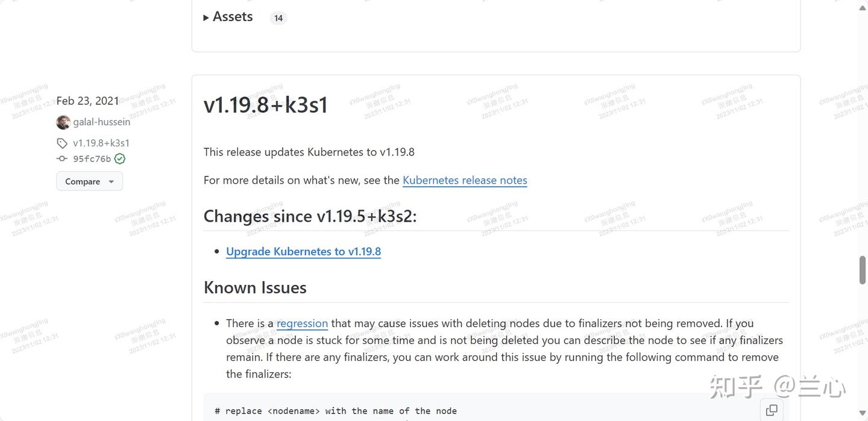This screenshot has width=868, height=421.
Task: Select the v1.19.8+k3s1 tag label
Action: pyautogui.click(x=101, y=143)
